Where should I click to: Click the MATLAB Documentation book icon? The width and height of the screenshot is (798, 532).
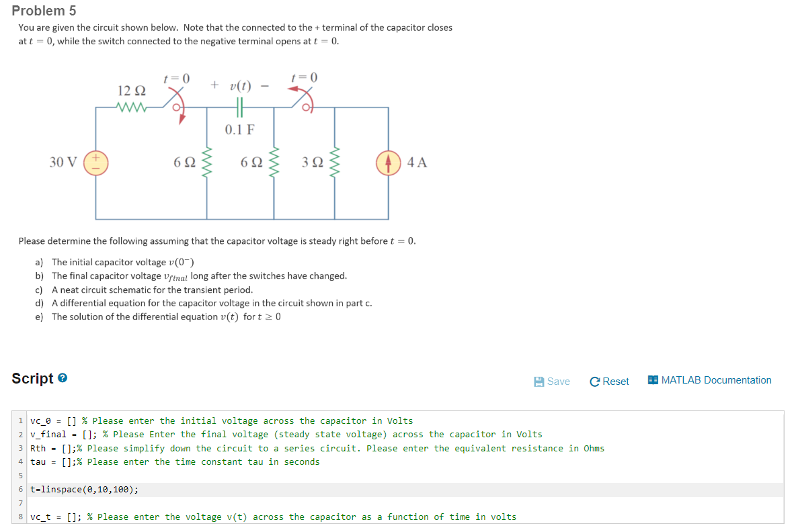(x=653, y=380)
